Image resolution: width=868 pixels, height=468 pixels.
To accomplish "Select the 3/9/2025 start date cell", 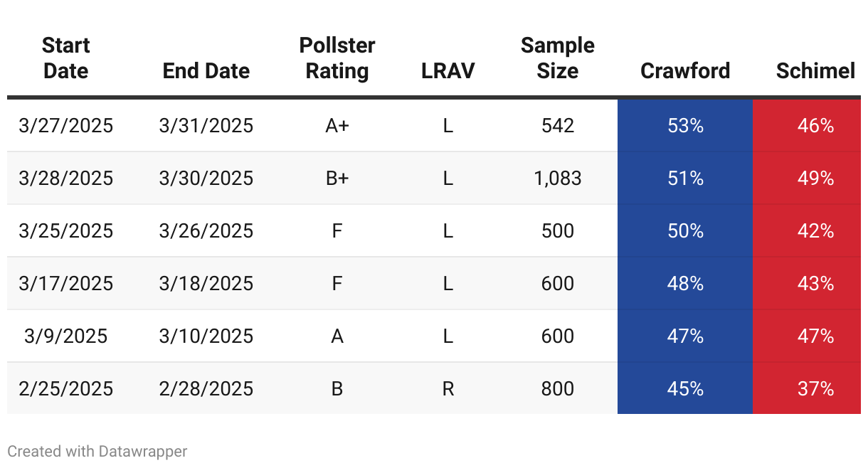I will pos(65,336).
